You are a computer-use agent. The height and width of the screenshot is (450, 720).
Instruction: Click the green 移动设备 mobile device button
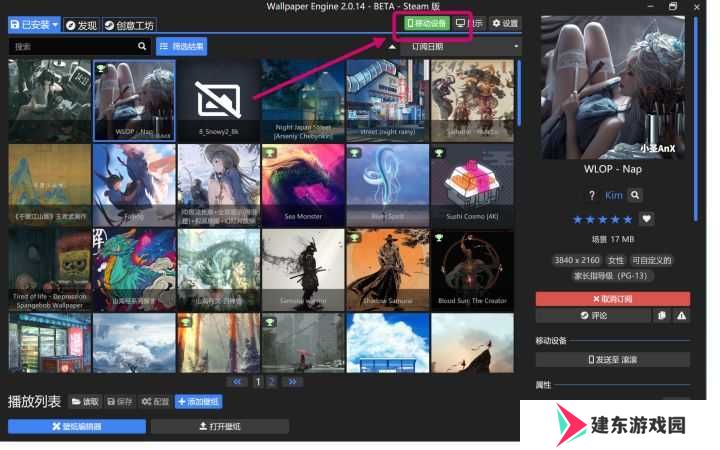(427, 23)
